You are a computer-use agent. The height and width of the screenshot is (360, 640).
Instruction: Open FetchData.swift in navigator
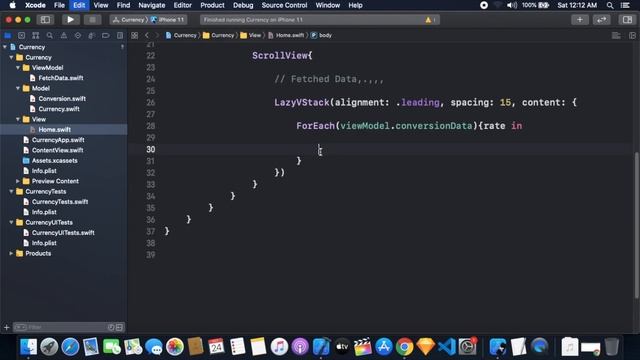[60, 78]
